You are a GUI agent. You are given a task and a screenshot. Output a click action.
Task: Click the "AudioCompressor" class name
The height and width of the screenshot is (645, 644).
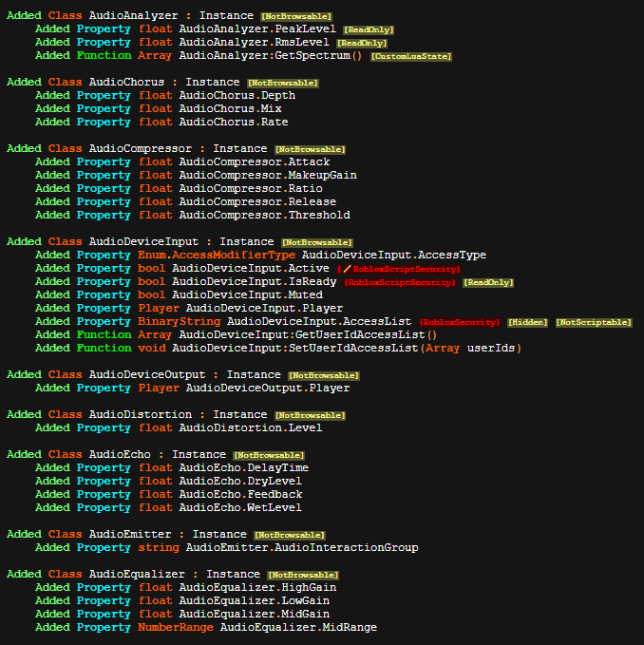(x=141, y=148)
